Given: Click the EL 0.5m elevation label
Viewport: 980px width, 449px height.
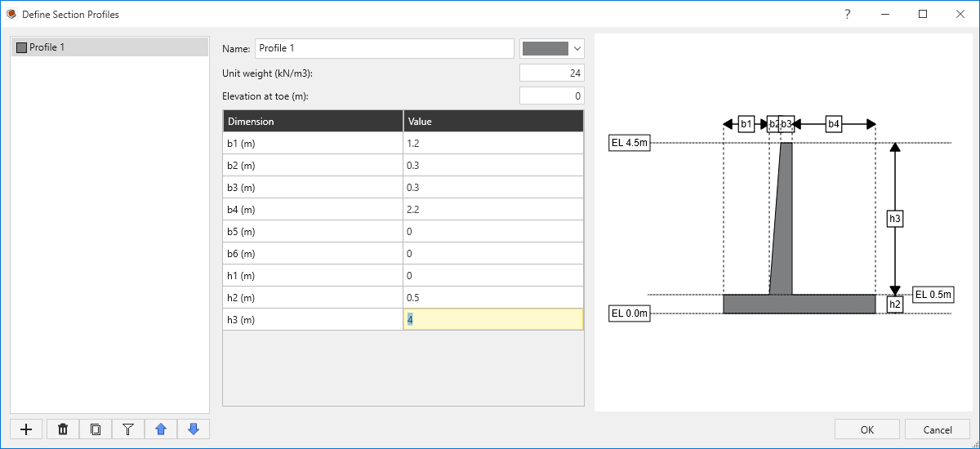Looking at the screenshot, I should [933, 295].
